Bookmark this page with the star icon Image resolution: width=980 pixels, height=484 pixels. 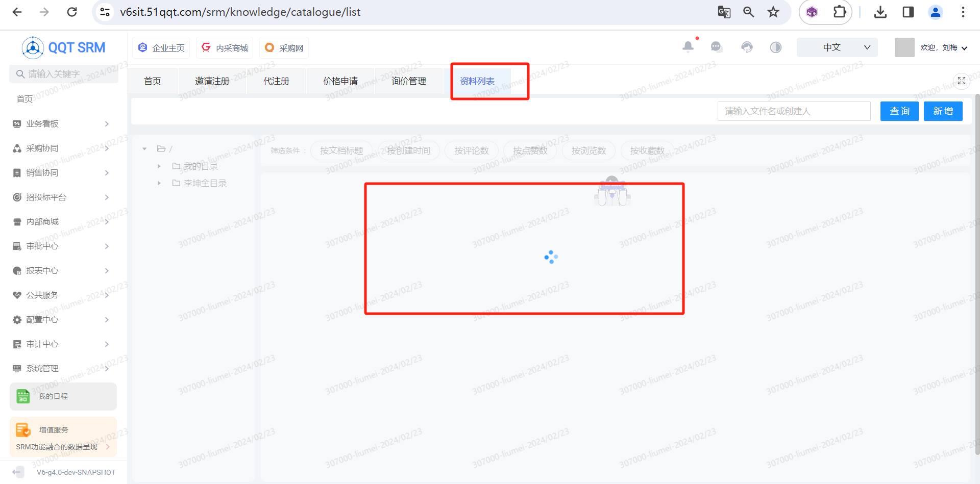tap(773, 12)
